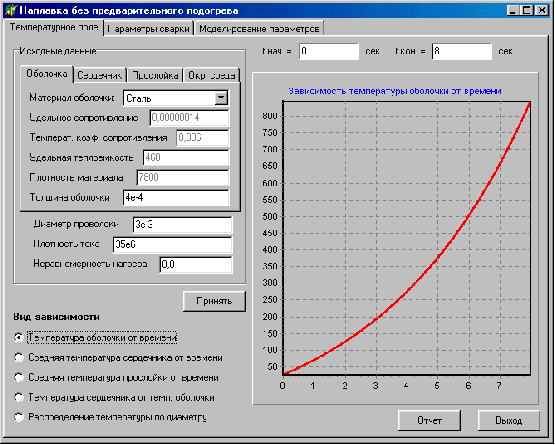
Task: Select Температура сердечника от темп. оболочки
Action: (x=19, y=397)
